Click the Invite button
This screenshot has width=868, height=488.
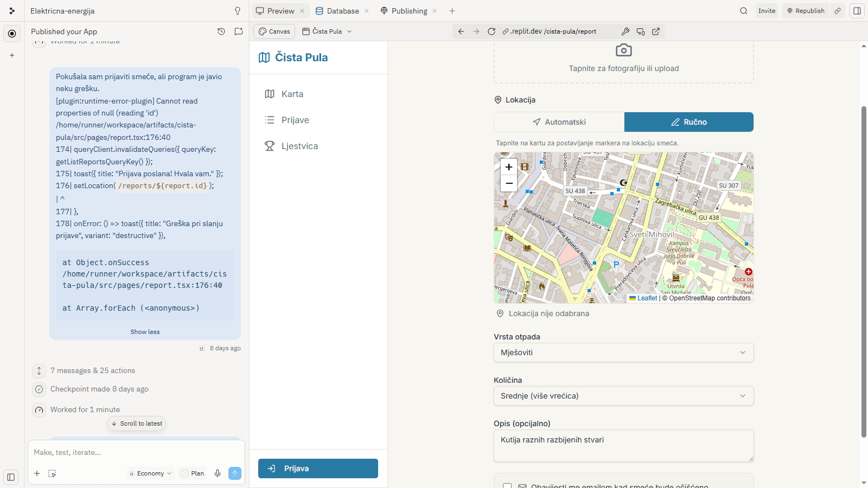767,11
